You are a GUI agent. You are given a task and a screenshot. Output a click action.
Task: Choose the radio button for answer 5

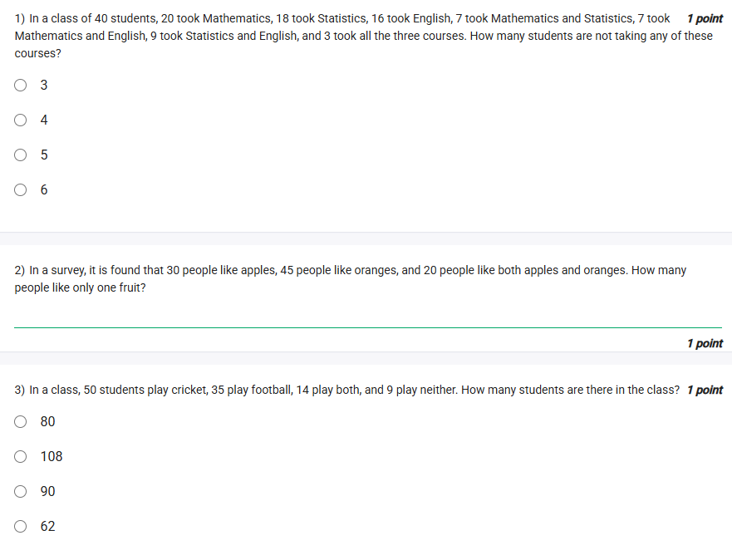point(21,155)
